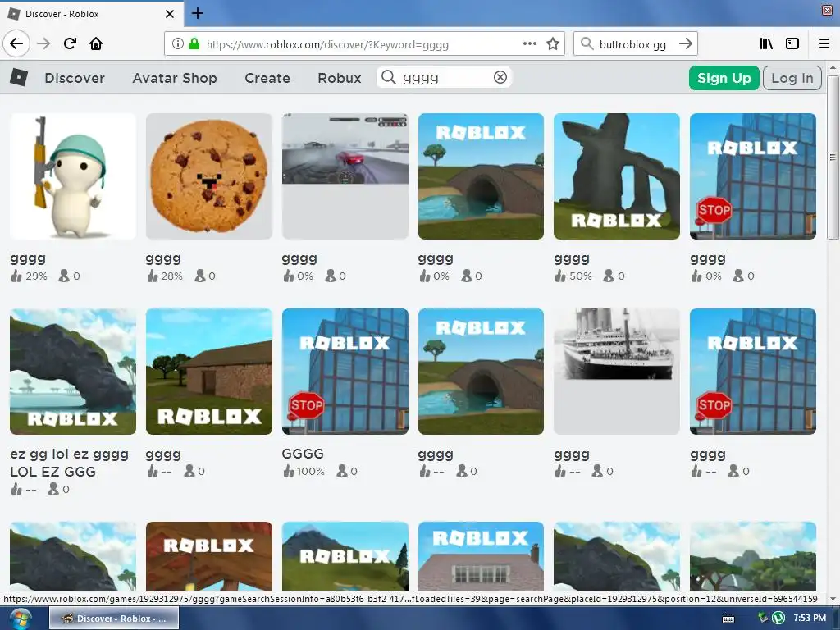Open the red car driving game thumbnail
The width and height of the screenshot is (840, 630).
point(345,176)
